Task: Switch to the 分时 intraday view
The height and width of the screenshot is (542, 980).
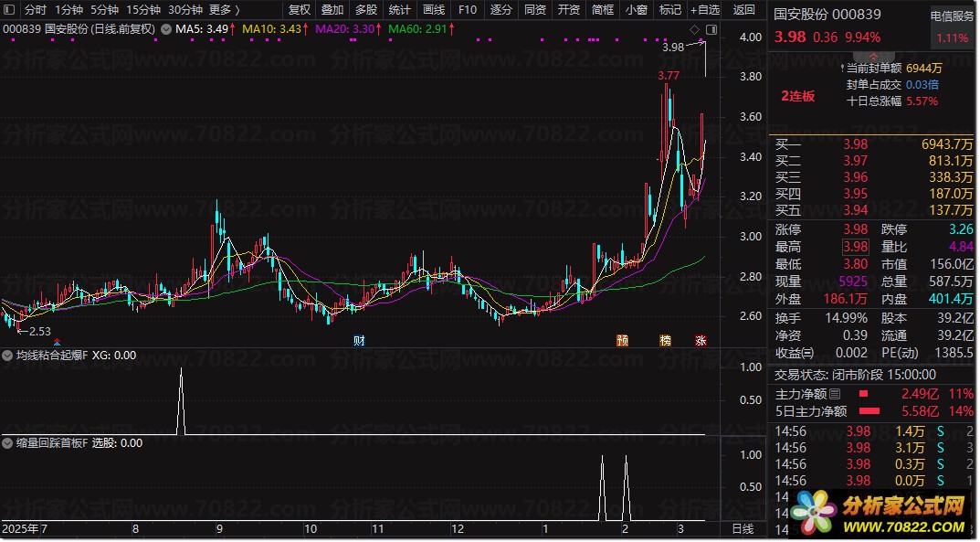Action: [x=35, y=10]
